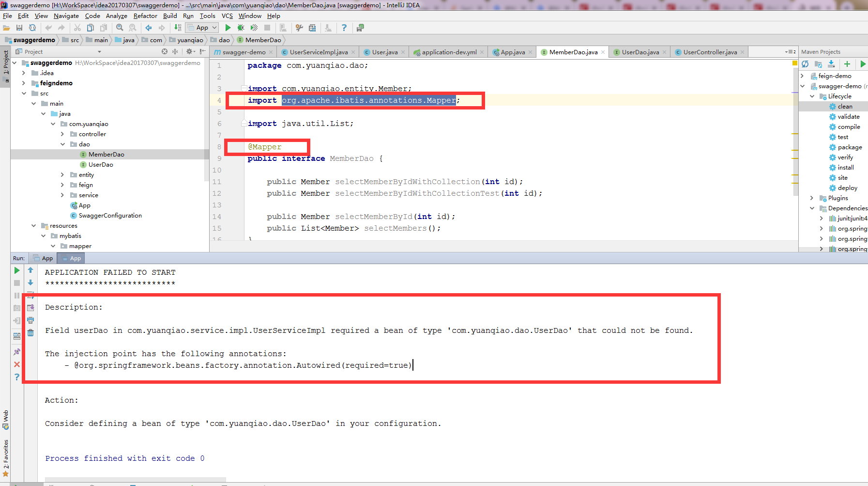Click Down the stack trace arrow
868x486 pixels.
30,283
